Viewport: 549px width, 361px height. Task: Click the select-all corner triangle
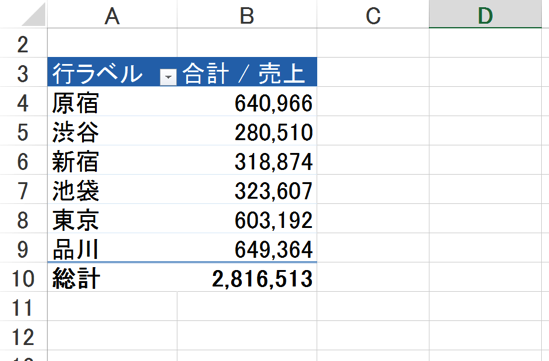click(x=34, y=14)
